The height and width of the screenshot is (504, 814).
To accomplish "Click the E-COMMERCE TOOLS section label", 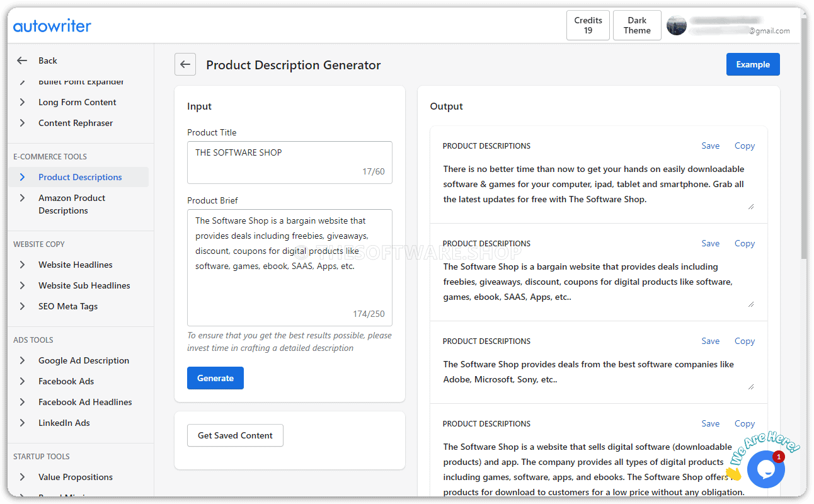I will pos(50,156).
